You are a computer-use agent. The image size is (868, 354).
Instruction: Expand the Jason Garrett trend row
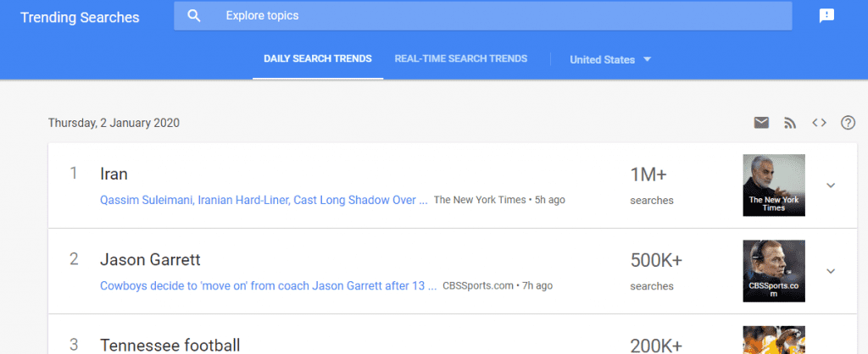pos(831,271)
